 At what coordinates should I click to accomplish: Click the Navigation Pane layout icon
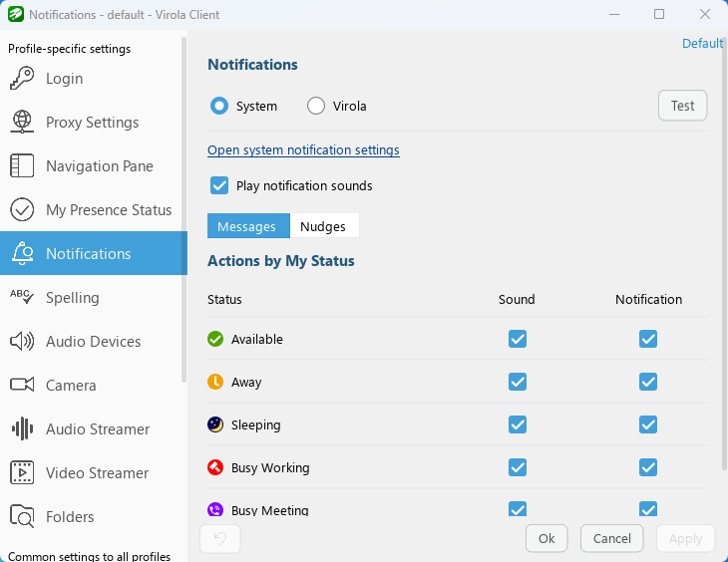point(22,165)
